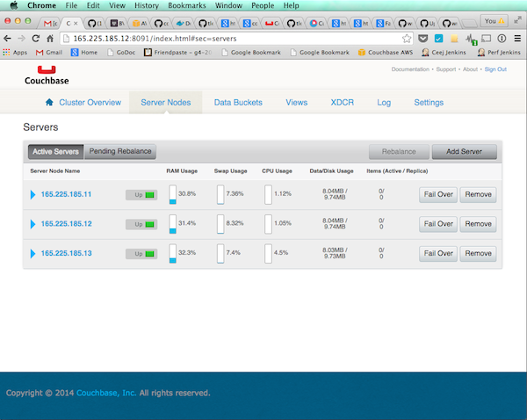Click the Swap usage bar for 165.225.185.12

(220, 224)
